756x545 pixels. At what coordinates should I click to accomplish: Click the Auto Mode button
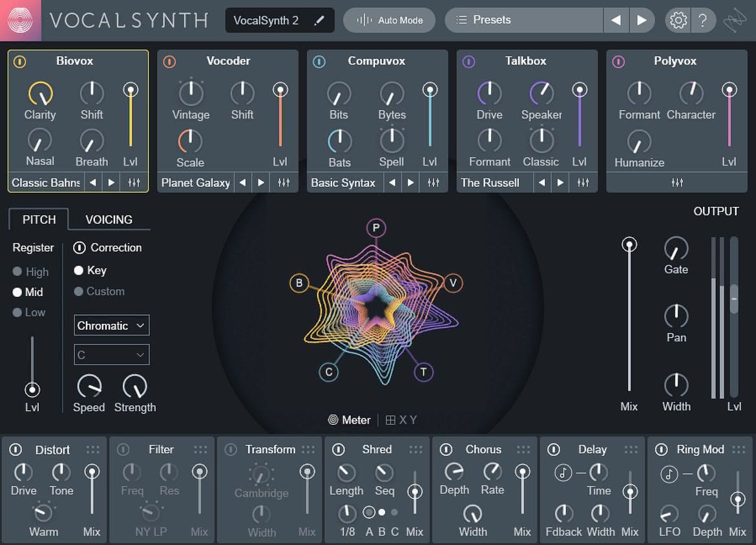pos(389,20)
